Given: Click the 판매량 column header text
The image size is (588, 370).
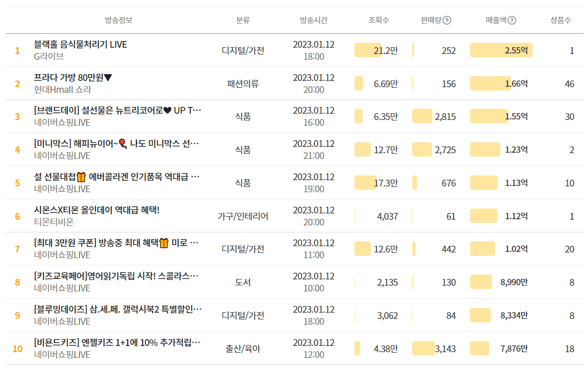Looking at the screenshot, I should point(431,20).
